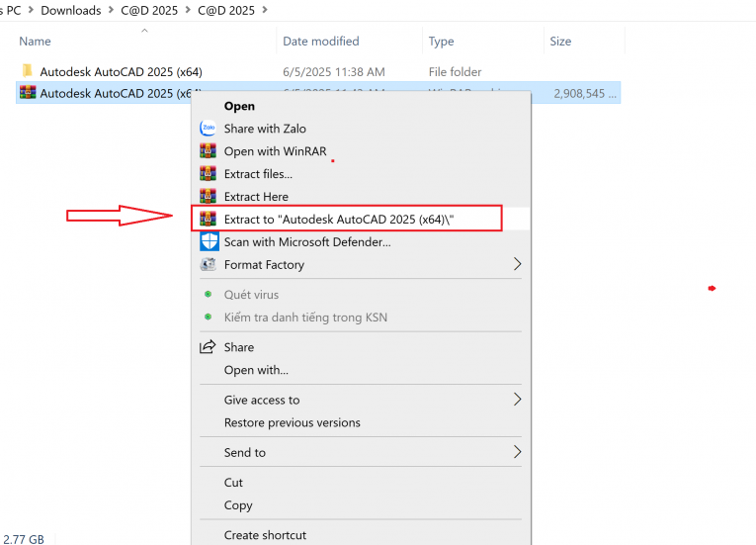Click the WinRAR icon beside Extract Here
This screenshot has height=545, width=756.
(x=208, y=196)
